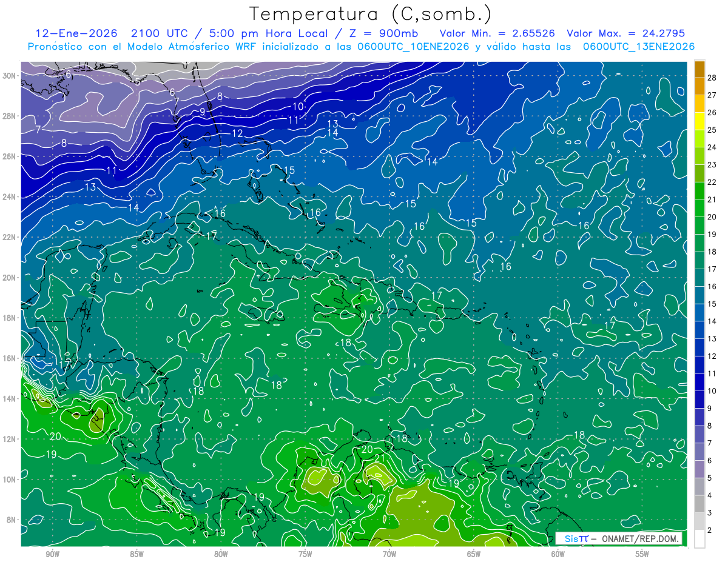Screen dimensions: 728x562
Task: Click the colorbar label '27'
Action: (x=712, y=95)
